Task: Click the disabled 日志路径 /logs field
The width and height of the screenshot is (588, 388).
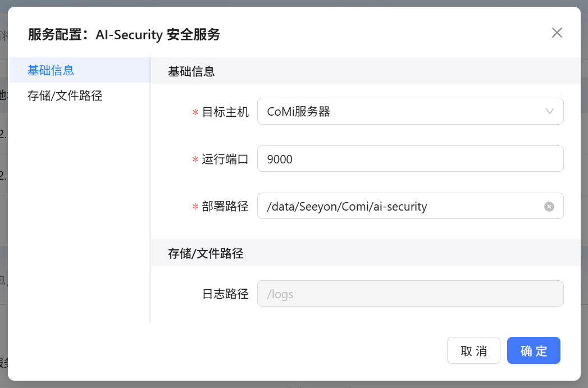Action: 410,294
